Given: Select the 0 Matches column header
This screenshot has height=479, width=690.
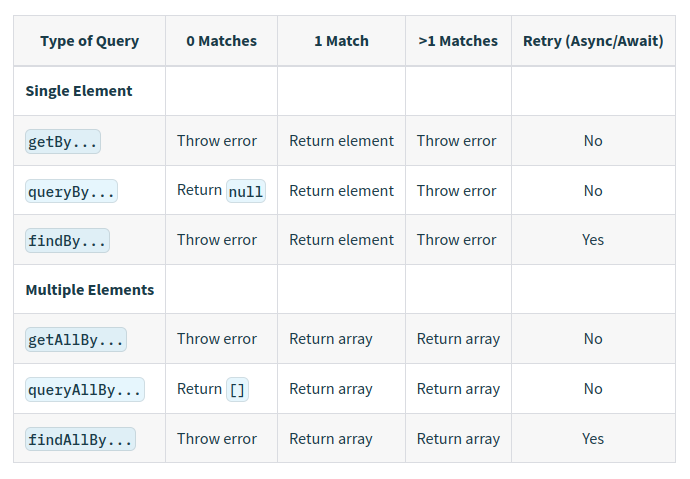Looking at the screenshot, I should (221, 41).
